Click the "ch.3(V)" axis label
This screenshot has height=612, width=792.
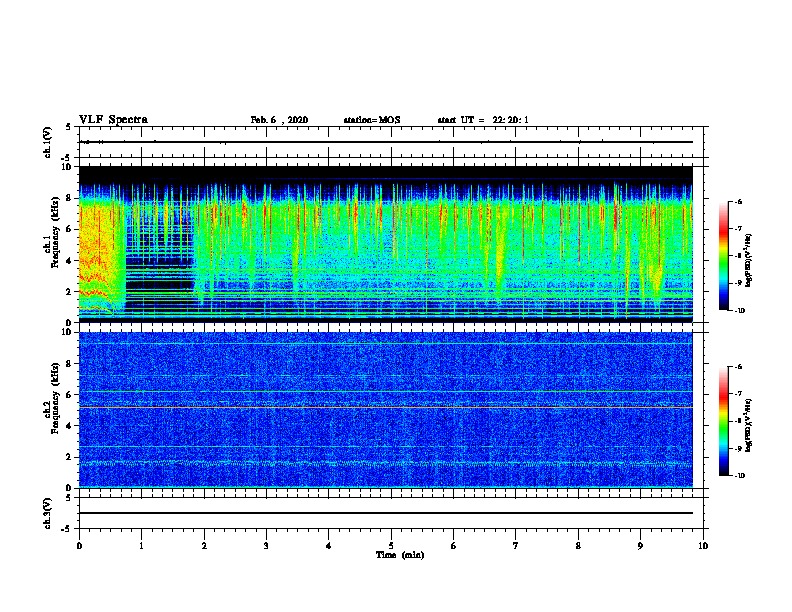(x=48, y=513)
